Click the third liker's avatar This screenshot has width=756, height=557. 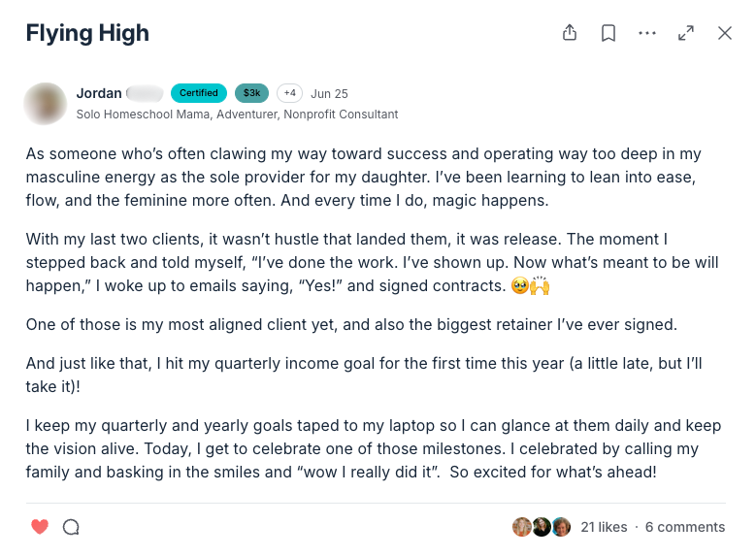[561, 527]
